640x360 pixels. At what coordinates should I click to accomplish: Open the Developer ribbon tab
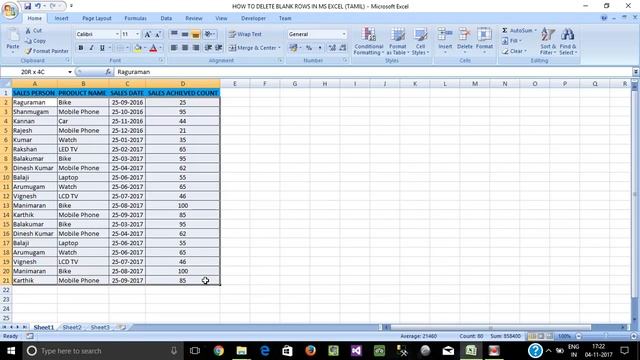(x=253, y=18)
